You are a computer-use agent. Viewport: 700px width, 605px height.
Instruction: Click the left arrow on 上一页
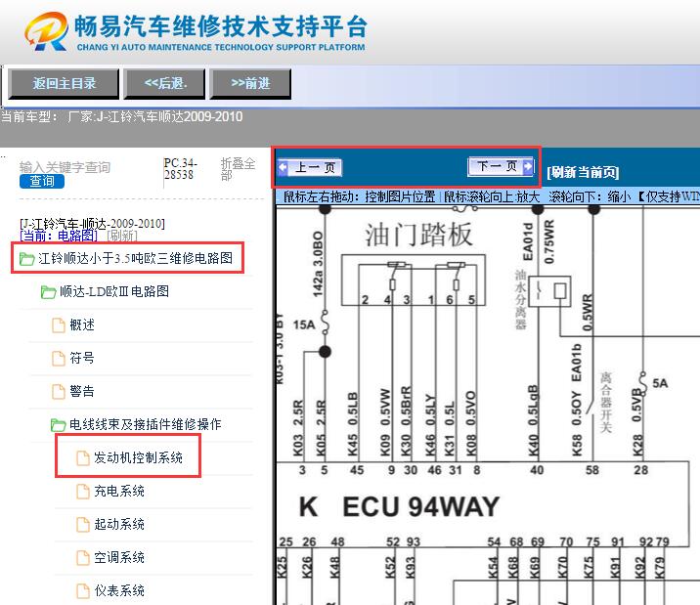pyautogui.click(x=283, y=168)
